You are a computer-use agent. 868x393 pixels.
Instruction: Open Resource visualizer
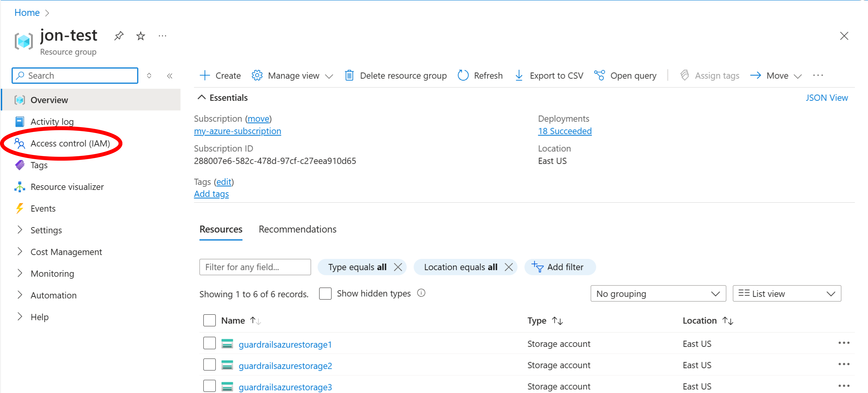(67, 186)
